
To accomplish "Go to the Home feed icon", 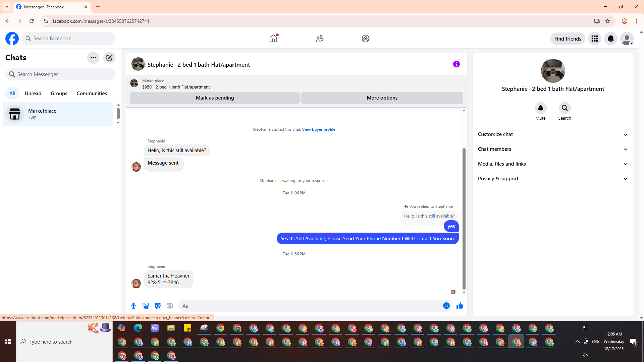I will 273,39.
